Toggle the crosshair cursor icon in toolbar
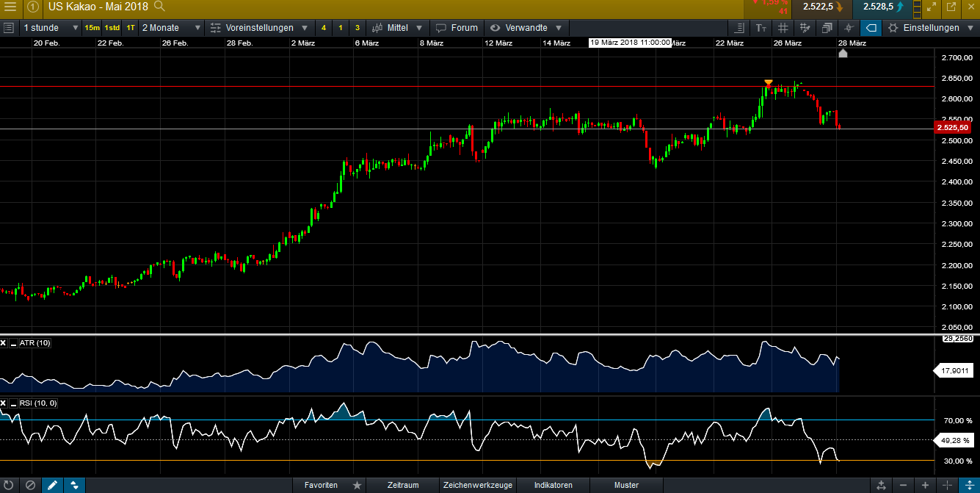The width and height of the screenshot is (980, 493). point(849,28)
